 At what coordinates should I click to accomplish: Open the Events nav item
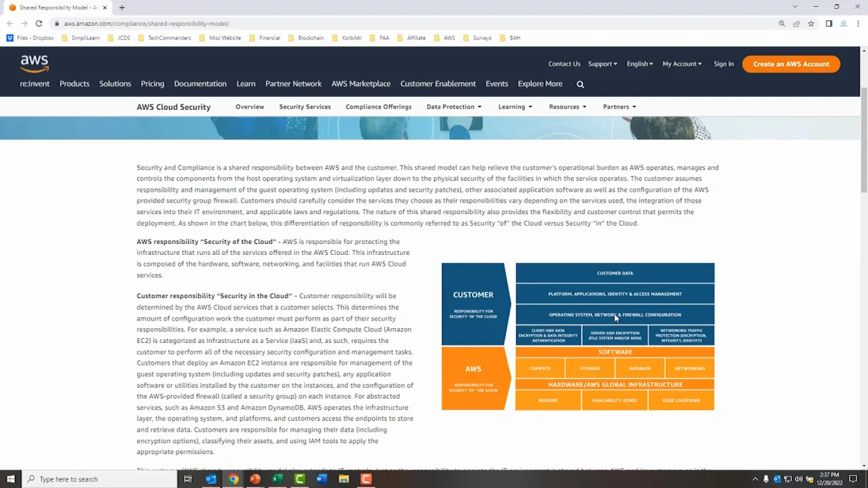point(496,83)
